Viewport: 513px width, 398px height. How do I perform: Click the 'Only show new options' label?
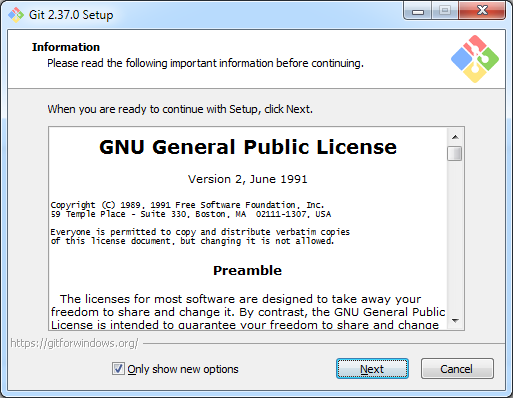point(183,369)
